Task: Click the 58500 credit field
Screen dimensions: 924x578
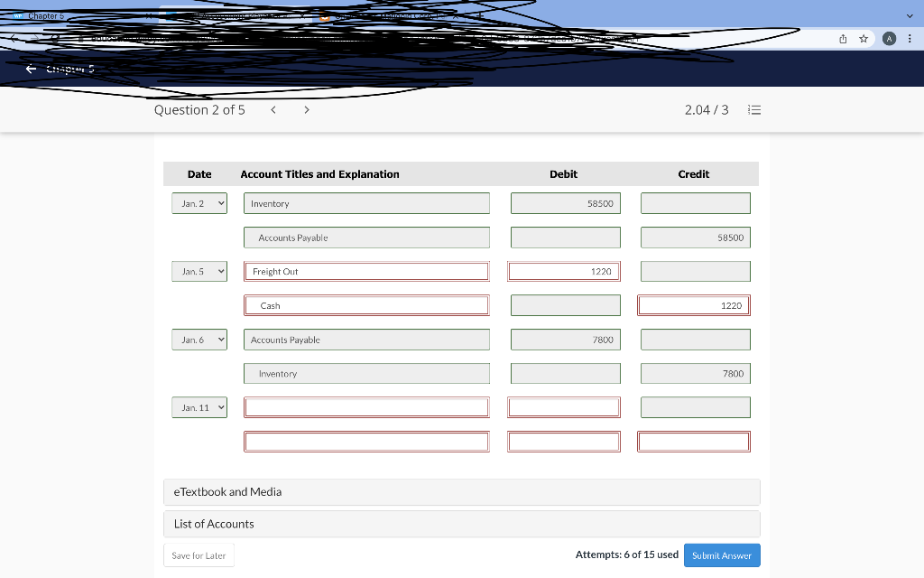Action: (x=696, y=238)
